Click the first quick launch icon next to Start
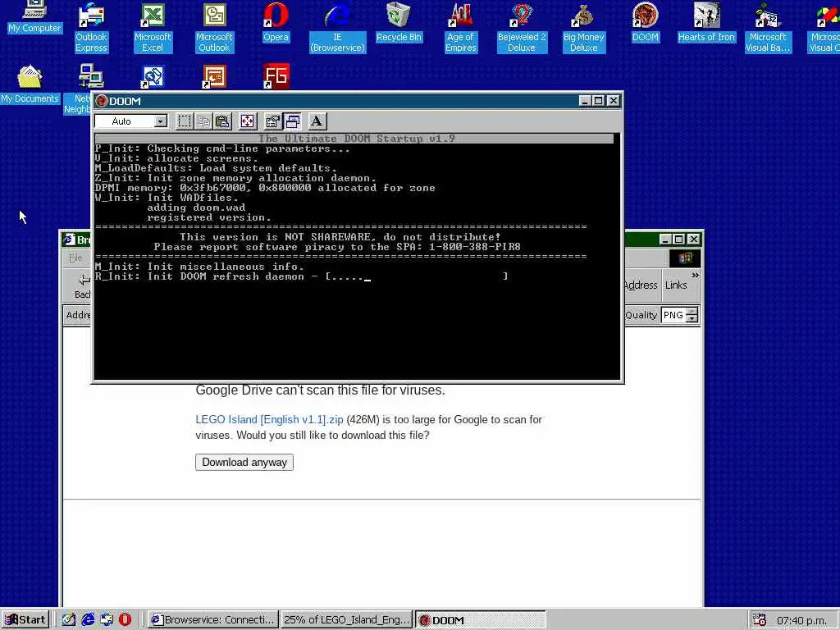Screen dimensions: 840x630 click(x=69, y=620)
